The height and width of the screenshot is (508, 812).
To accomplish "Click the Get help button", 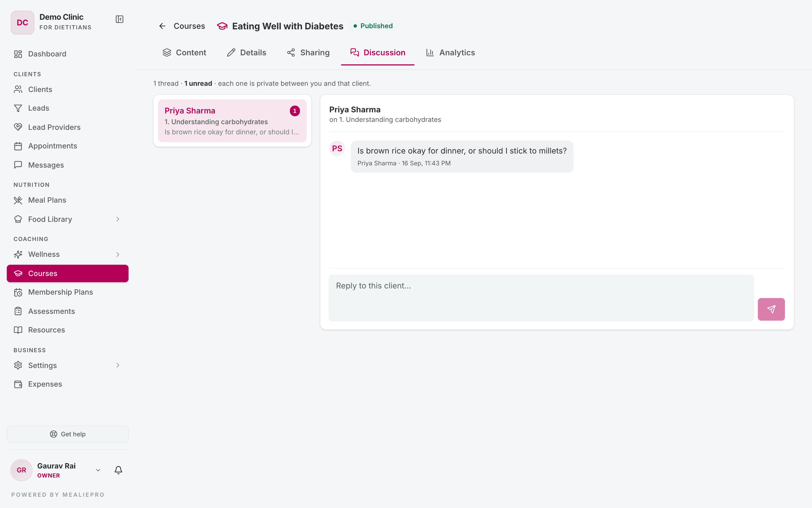I will tap(67, 434).
